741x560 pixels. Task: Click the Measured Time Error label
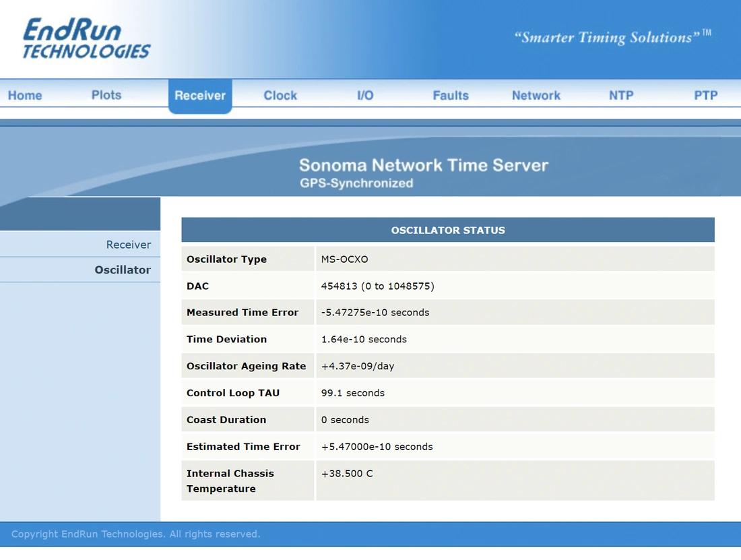243,313
